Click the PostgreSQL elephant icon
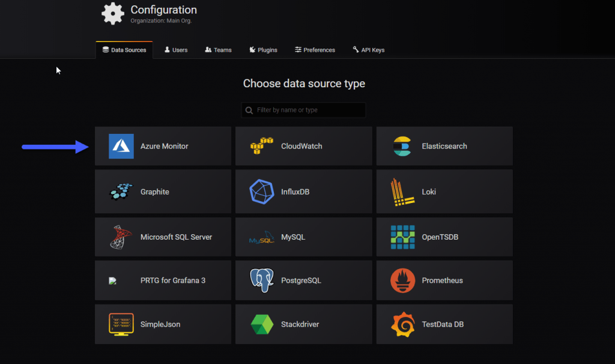This screenshot has height=364, width=615. tap(262, 281)
